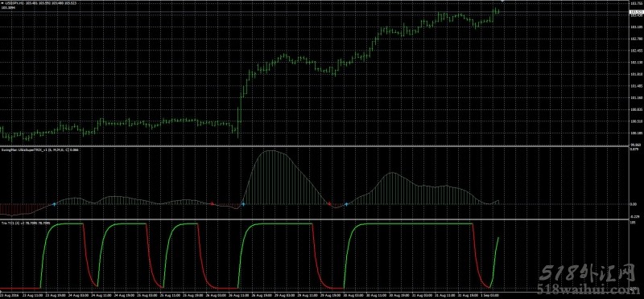Click the 23 Aug 2016 date on time axis
644x299 pixels.
(x=10, y=295)
